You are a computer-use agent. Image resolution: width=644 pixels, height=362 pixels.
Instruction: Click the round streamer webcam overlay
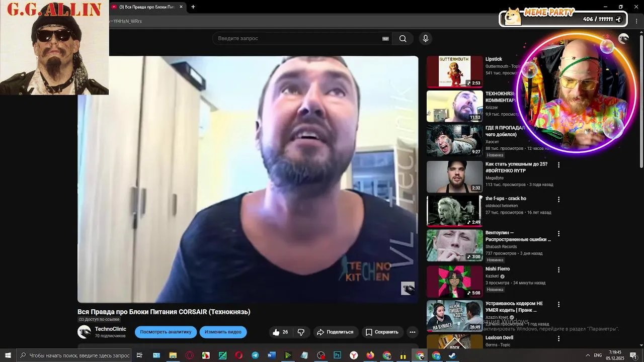pyautogui.click(x=576, y=94)
